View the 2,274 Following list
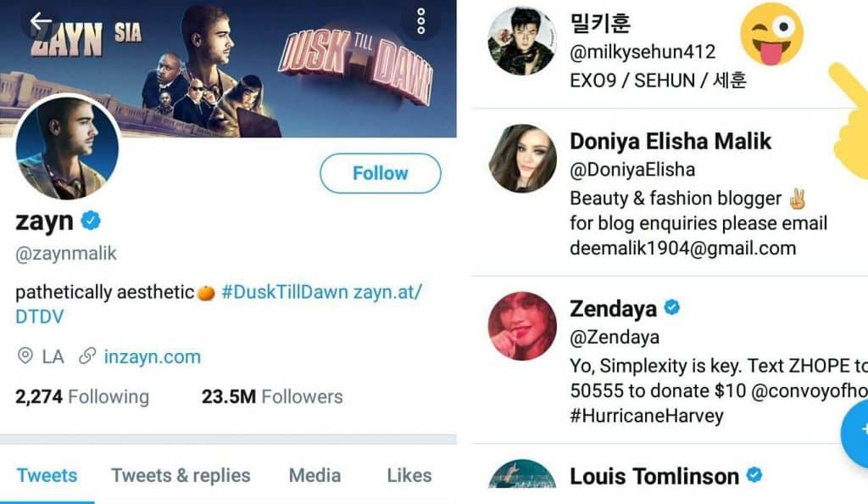 tap(82, 396)
